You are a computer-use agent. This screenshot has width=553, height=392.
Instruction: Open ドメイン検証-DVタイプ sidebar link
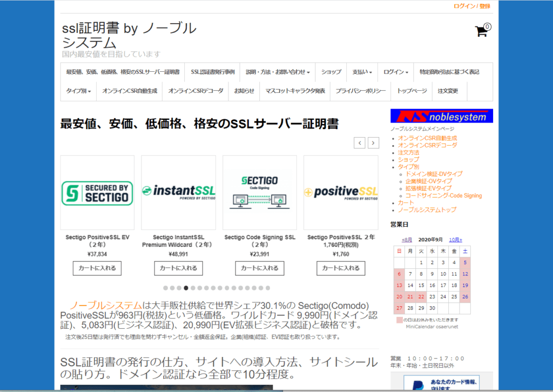[434, 174]
